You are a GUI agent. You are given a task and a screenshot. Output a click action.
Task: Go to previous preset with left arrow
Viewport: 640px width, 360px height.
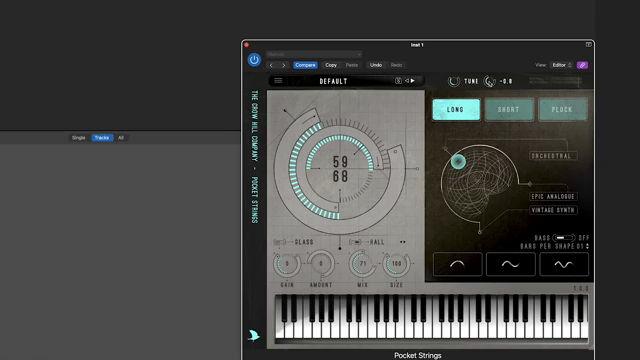point(271,65)
